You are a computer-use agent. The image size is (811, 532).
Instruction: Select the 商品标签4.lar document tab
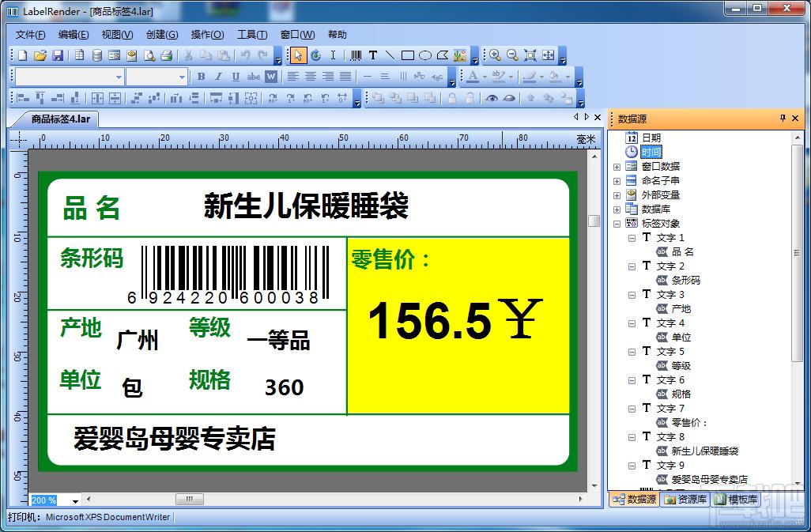60,119
